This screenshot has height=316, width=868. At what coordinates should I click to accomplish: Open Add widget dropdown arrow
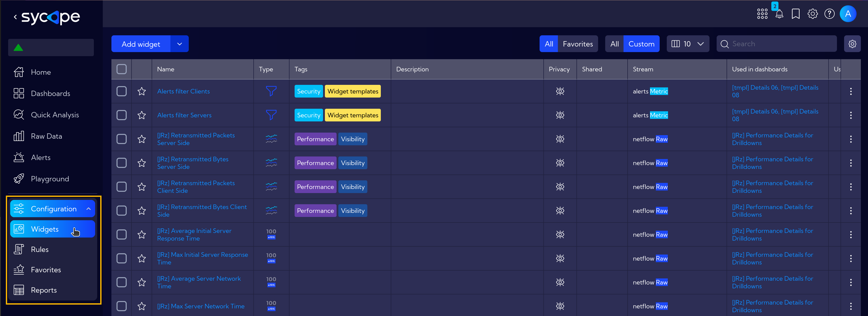click(180, 44)
